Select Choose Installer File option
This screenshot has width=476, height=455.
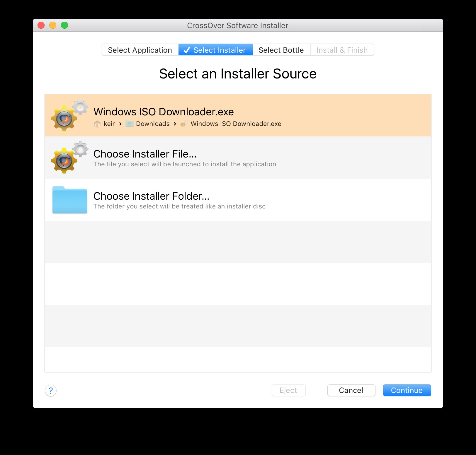click(x=145, y=154)
